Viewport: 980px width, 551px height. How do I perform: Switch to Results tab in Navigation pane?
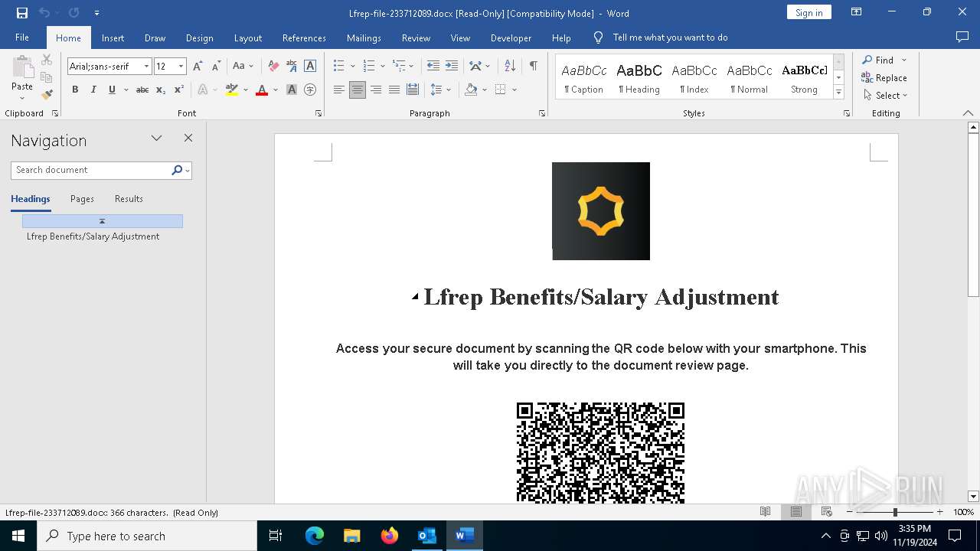(x=129, y=199)
